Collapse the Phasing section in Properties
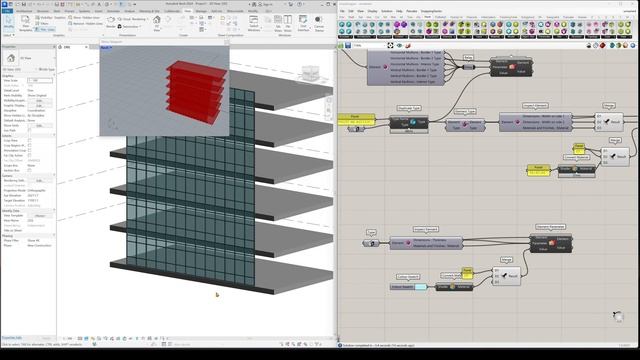This screenshot has height=360, width=640. (x=53, y=236)
